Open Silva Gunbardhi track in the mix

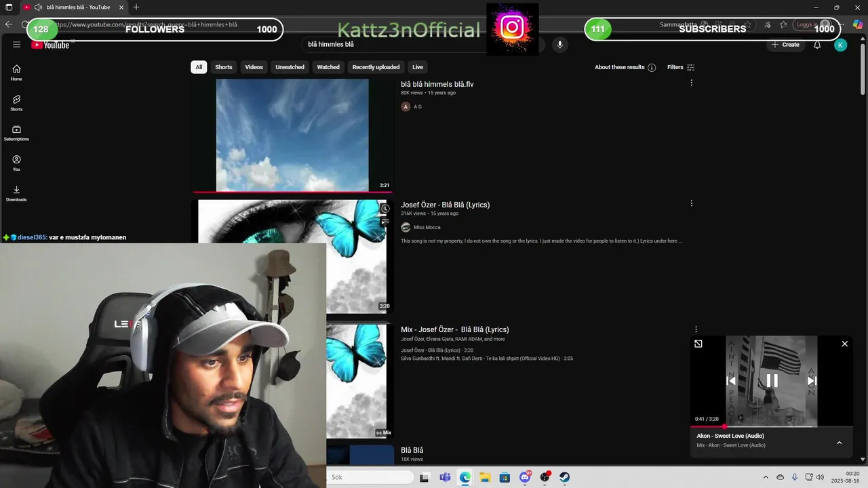click(487, 359)
